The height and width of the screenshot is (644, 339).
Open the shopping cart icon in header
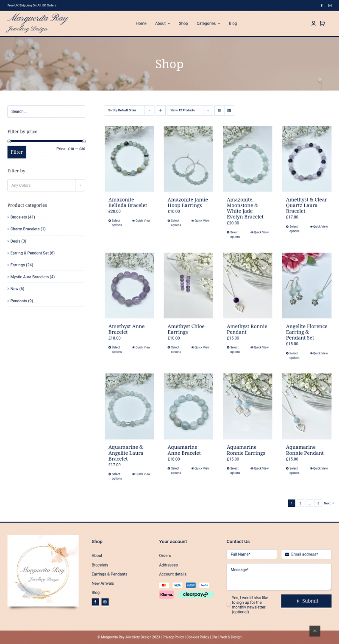(x=322, y=24)
